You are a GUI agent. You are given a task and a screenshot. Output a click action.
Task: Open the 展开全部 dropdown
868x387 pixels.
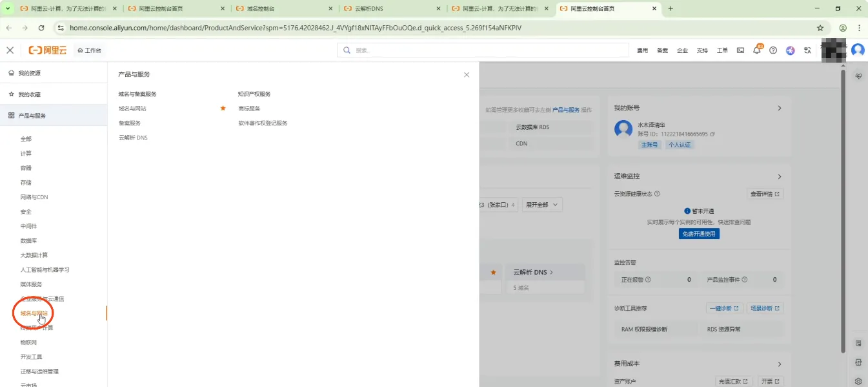pos(542,205)
